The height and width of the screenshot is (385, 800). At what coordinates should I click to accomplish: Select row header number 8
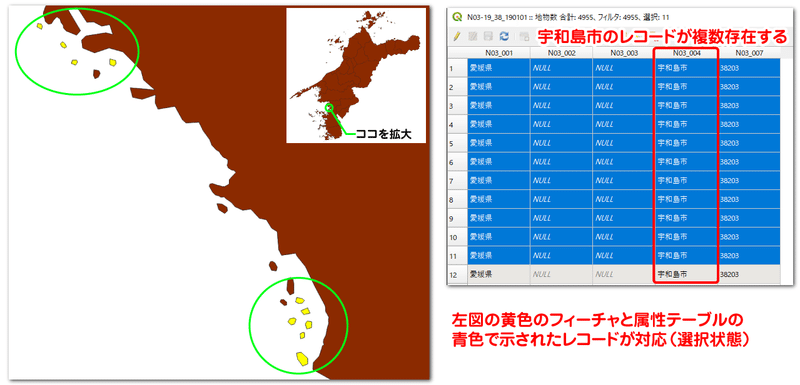(x=457, y=199)
